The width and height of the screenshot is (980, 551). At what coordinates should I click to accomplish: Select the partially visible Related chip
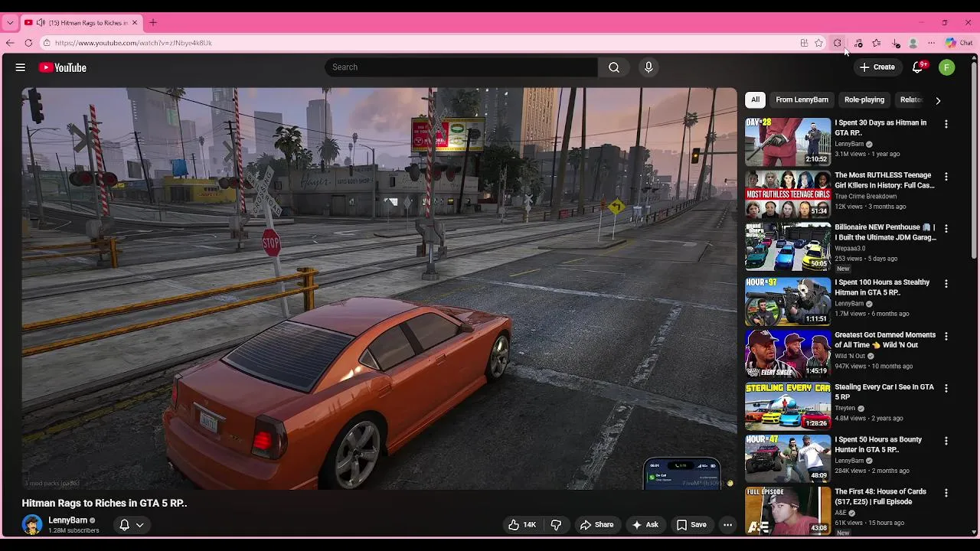[910, 99]
